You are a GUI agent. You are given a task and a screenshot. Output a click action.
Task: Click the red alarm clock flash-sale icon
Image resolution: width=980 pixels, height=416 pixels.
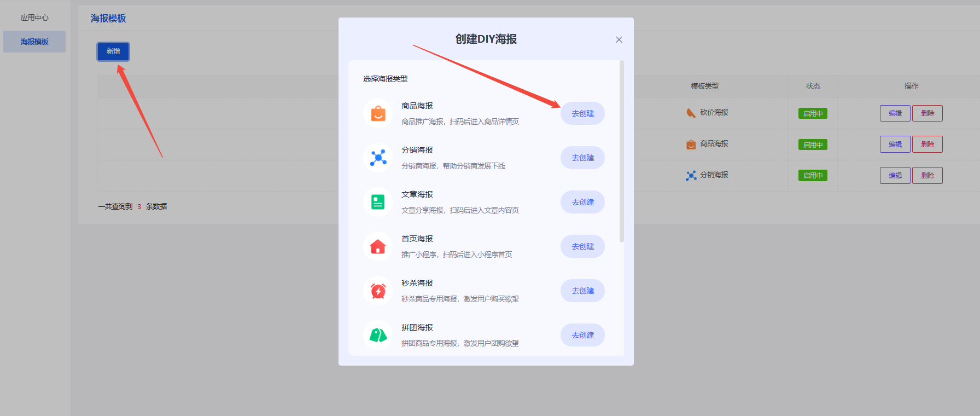point(378,291)
